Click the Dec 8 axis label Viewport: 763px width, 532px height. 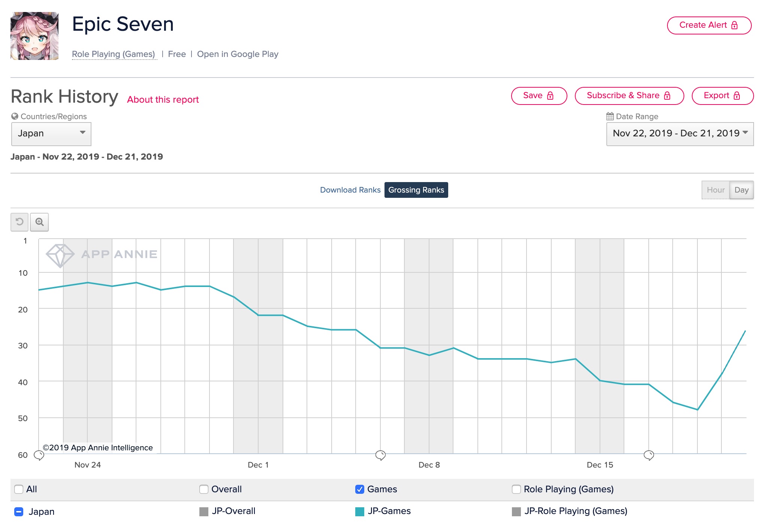(x=429, y=465)
